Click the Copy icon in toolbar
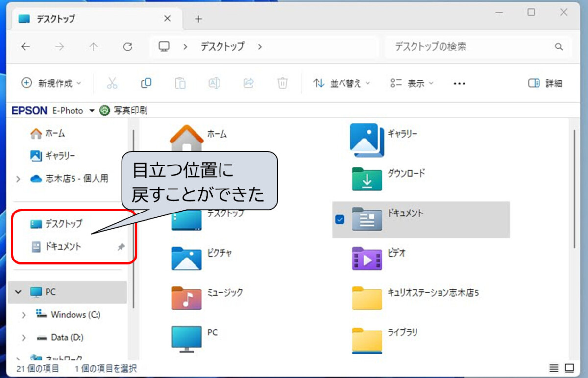 (146, 83)
